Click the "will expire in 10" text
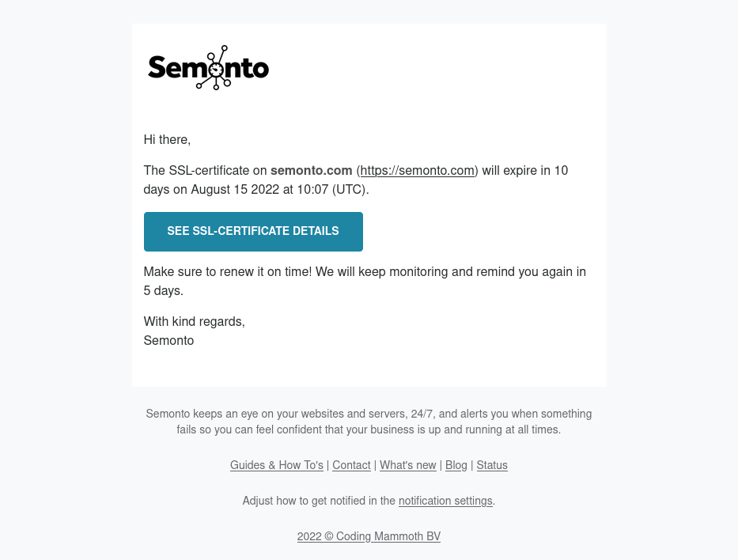 pyautogui.click(x=524, y=170)
